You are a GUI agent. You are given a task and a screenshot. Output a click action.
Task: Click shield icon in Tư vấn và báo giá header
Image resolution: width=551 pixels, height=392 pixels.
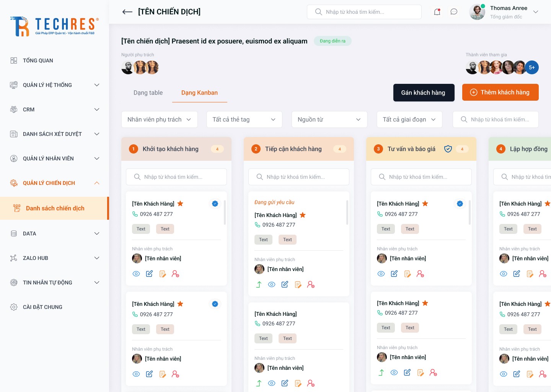coord(448,149)
